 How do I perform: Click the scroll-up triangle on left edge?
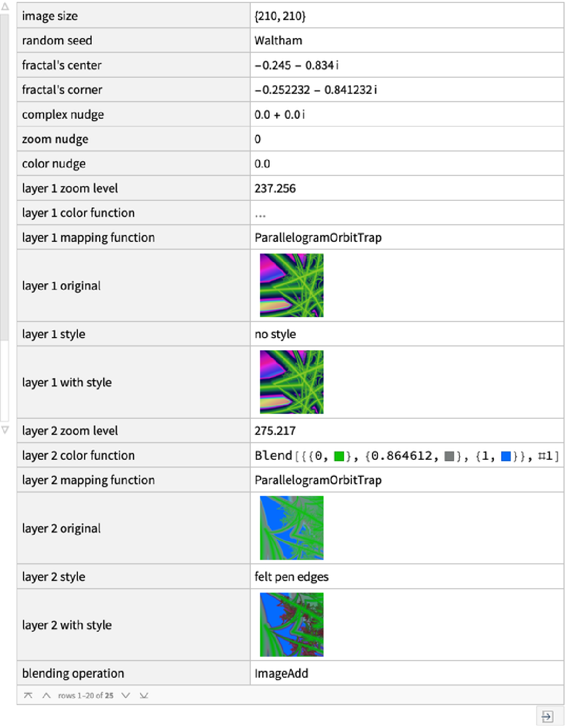coord(5,7)
